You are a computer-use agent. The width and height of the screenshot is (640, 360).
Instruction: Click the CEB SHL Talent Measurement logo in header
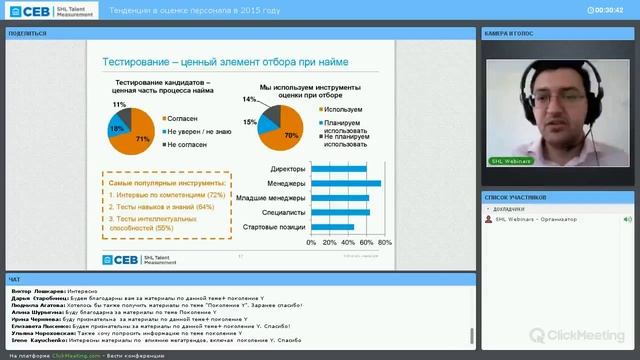(51, 11)
